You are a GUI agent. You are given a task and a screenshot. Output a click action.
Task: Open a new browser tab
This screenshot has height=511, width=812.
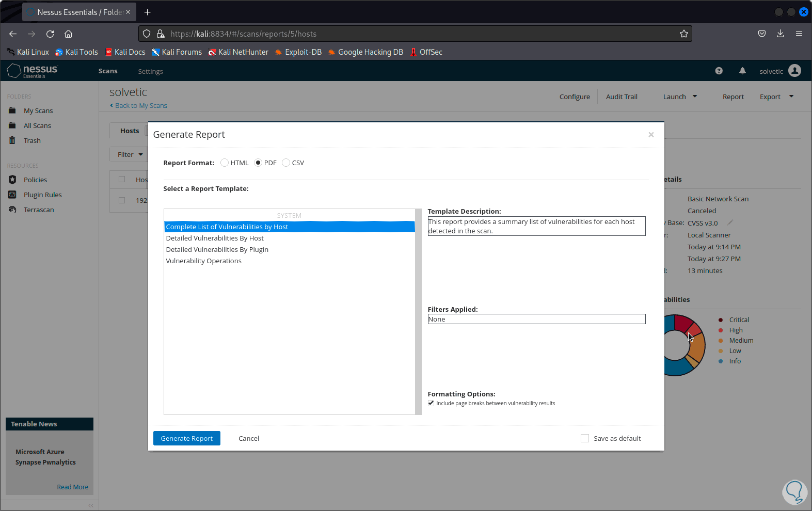(148, 12)
